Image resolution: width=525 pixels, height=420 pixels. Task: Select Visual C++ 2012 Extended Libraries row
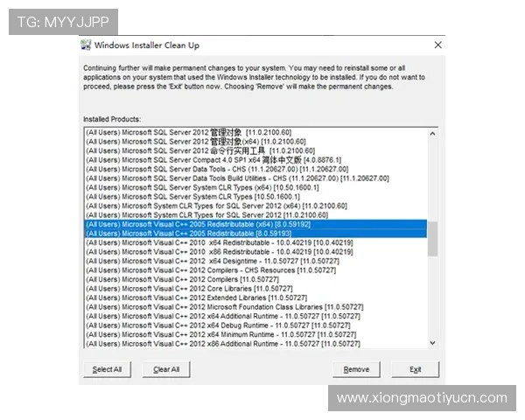pyautogui.click(x=255, y=297)
